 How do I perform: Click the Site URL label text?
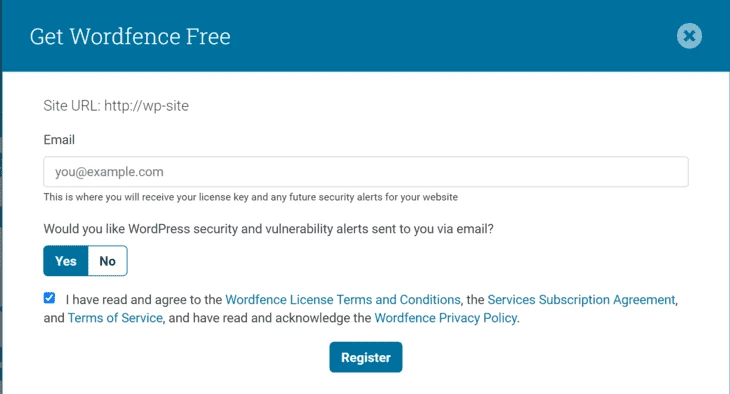[x=72, y=106]
